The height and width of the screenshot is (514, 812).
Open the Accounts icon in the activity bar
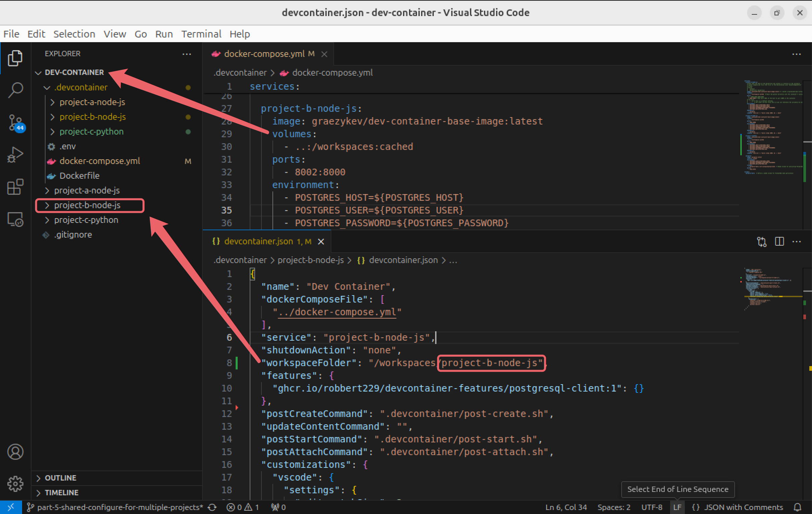pyautogui.click(x=15, y=452)
